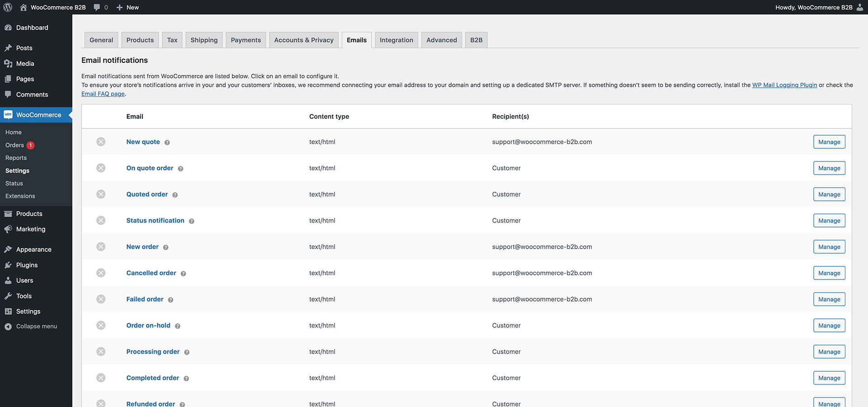This screenshot has height=407, width=868.
Task: Click the help icon beside Failed order
Action: point(170,300)
